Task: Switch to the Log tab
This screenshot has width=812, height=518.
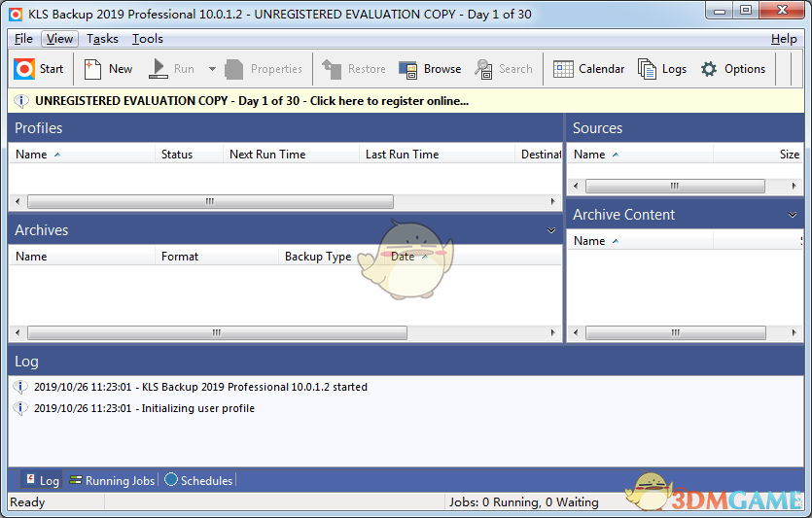Action: pyautogui.click(x=42, y=480)
